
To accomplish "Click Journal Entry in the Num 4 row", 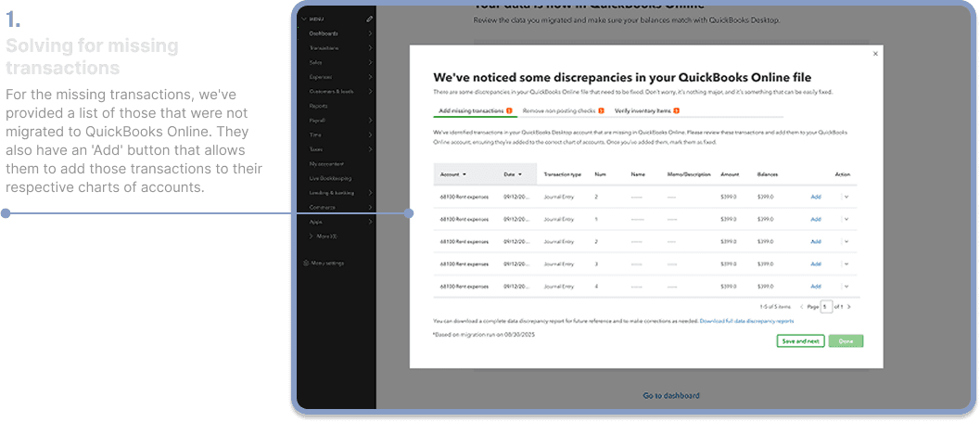I will tap(559, 287).
